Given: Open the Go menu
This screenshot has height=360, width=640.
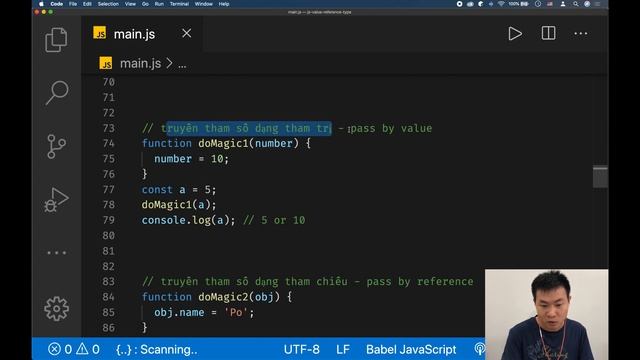Looking at the screenshot, I should tap(145, 4).
